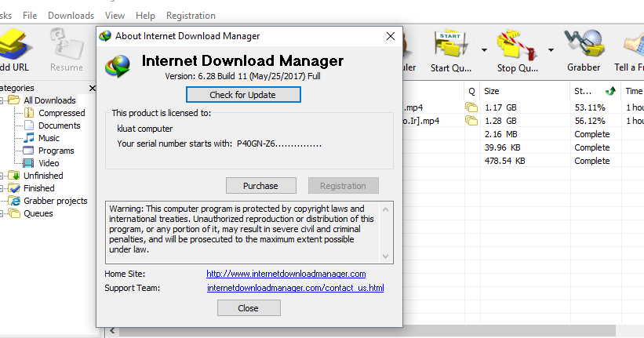Select the Programs category
The width and height of the screenshot is (644, 338).
pyautogui.click(x=56, y=151)
